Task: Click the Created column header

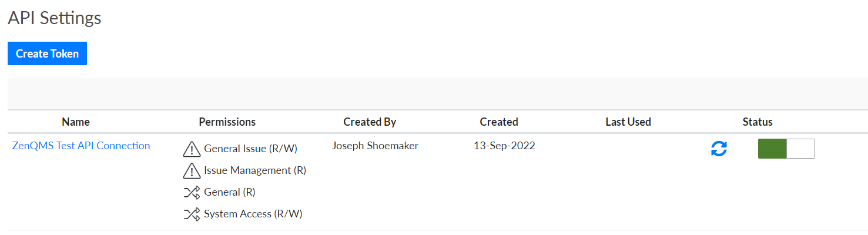Action: [499, 122]
